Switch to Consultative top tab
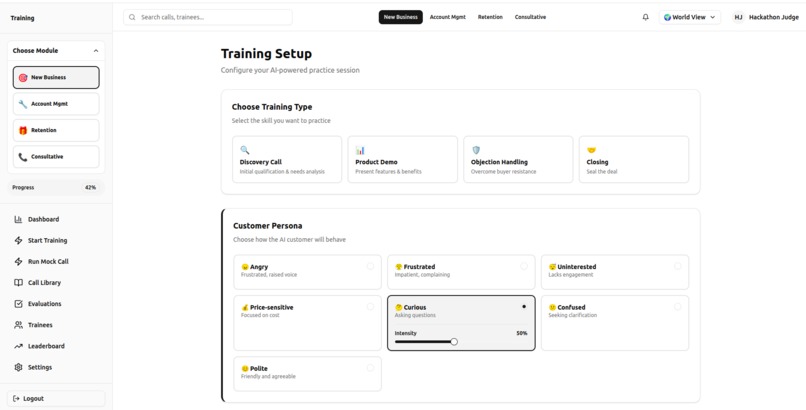Image resolution: width=806 pixels, height=410 pixels. (x=530, y=17)
